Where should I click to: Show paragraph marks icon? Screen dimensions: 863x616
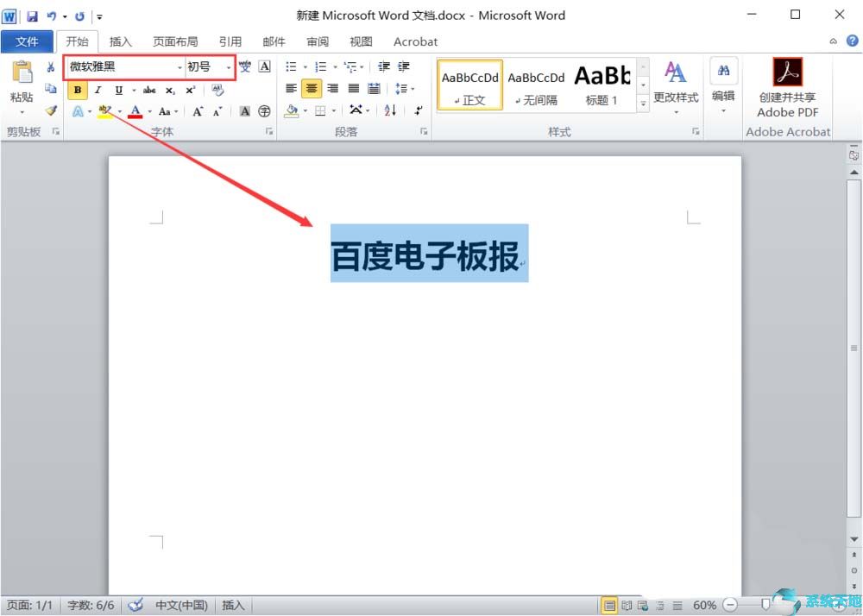(x=419, y=111)
